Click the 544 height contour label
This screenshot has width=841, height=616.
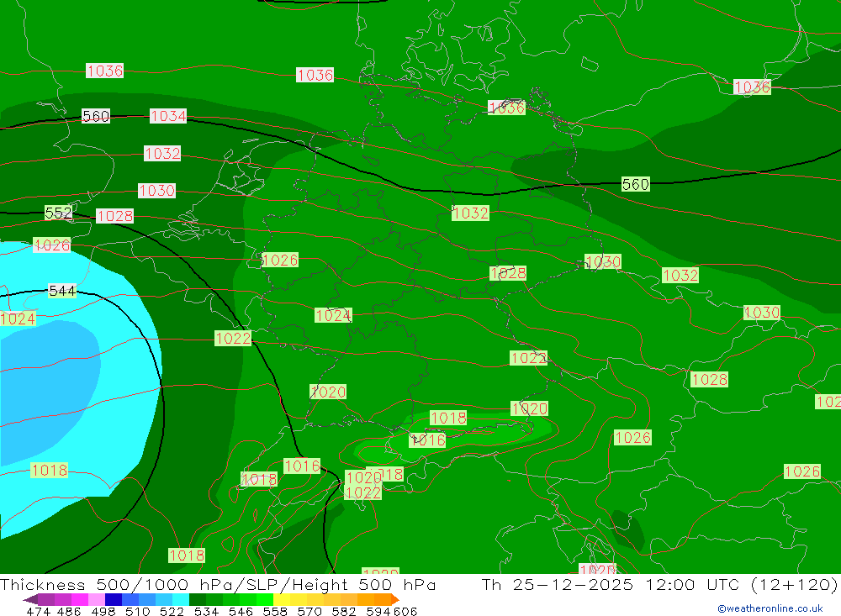click(x=62, y=291)
